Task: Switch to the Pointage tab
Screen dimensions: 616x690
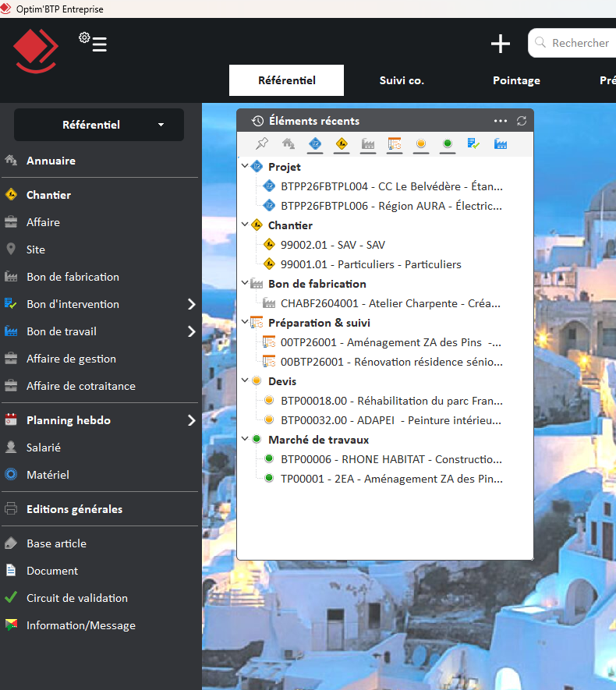Action: [516, 80]
